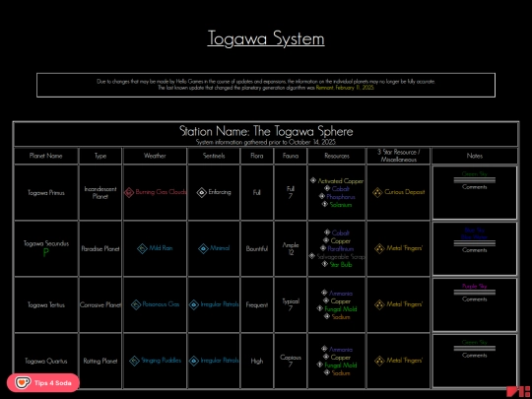Viewport: 532px width, 399px height.
Task: Select the Weather column header
Action: point(155,156)
